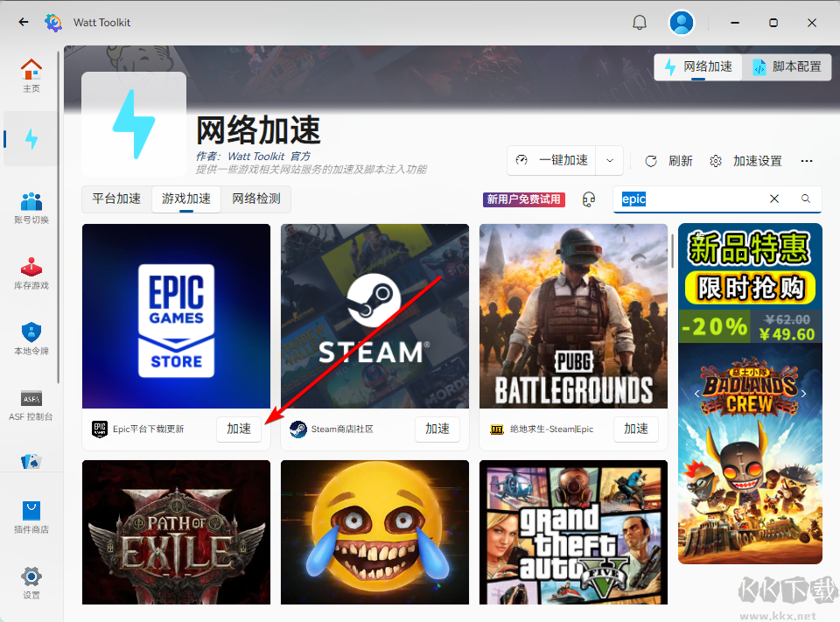Image resolution: width=840 pixels, height=622 pixels.
Task: Click 加速 for Epic平台下载更新
Action: click(239, 429)
